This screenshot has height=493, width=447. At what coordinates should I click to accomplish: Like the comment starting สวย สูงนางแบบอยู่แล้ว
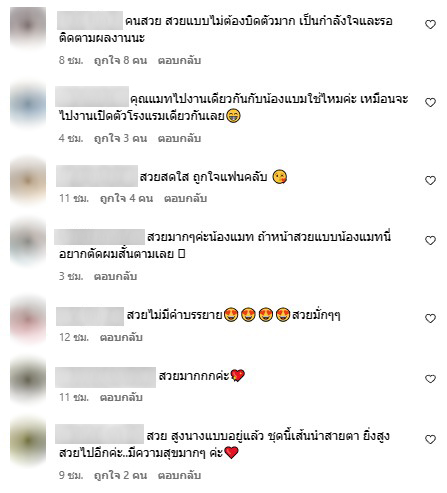click(x=430, y=439)
